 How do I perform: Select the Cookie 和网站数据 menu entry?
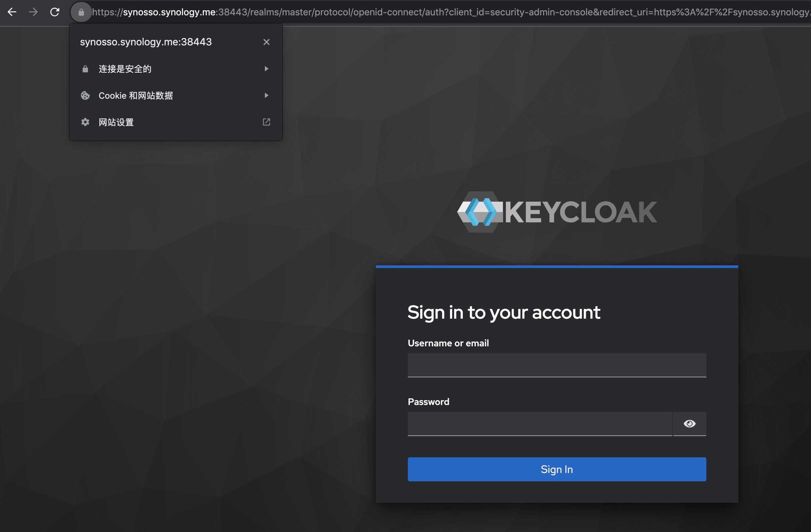(176, 95)
